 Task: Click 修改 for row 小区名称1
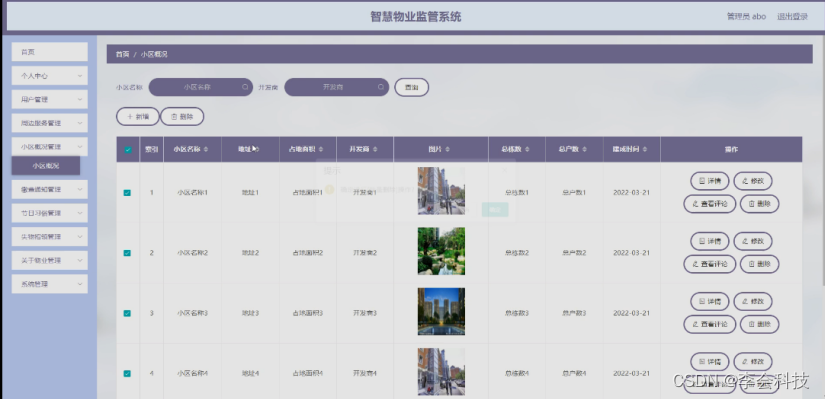click(753, 181)
